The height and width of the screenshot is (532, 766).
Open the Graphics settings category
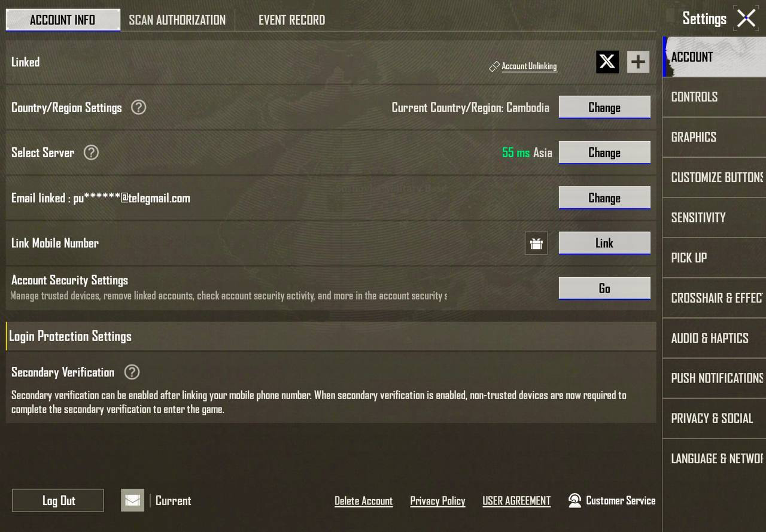pos(714,137)
